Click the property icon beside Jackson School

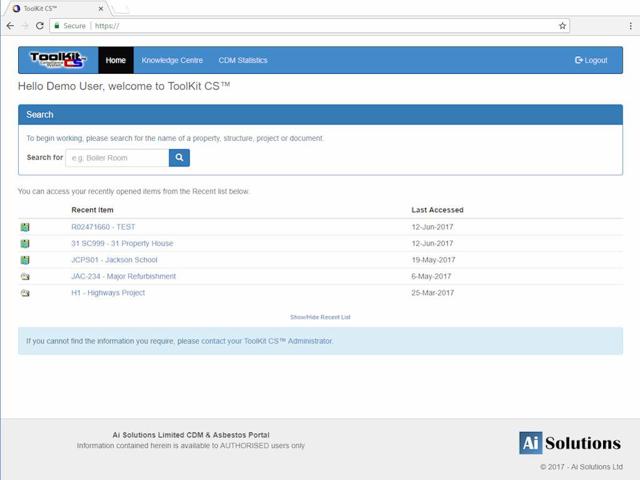point(25,260)
